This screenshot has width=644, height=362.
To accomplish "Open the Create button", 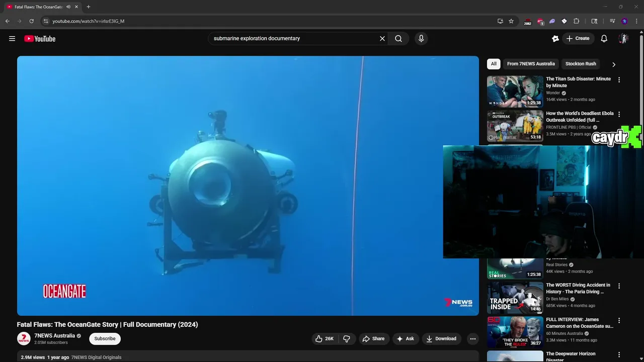I will 578,39.
